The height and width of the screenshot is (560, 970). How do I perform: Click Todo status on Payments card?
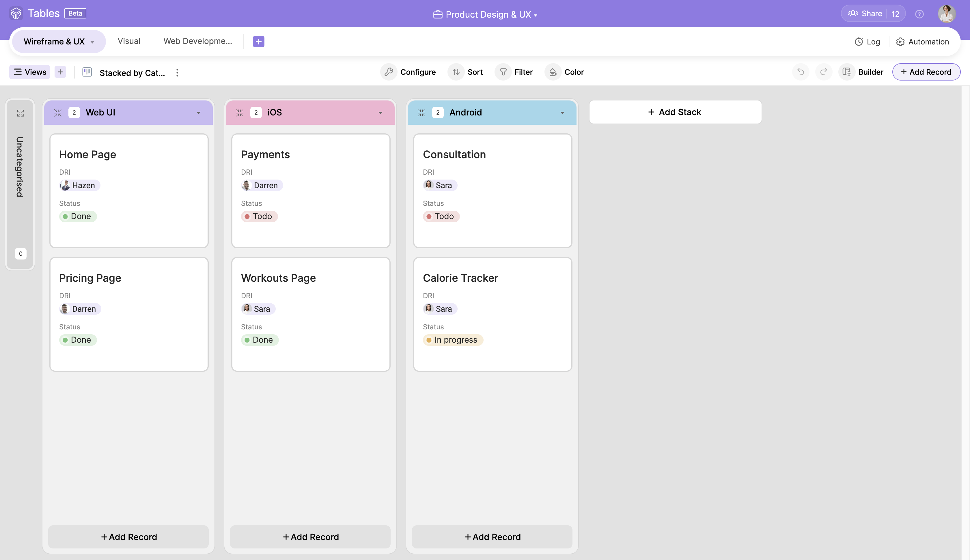[x=259, y=216]
